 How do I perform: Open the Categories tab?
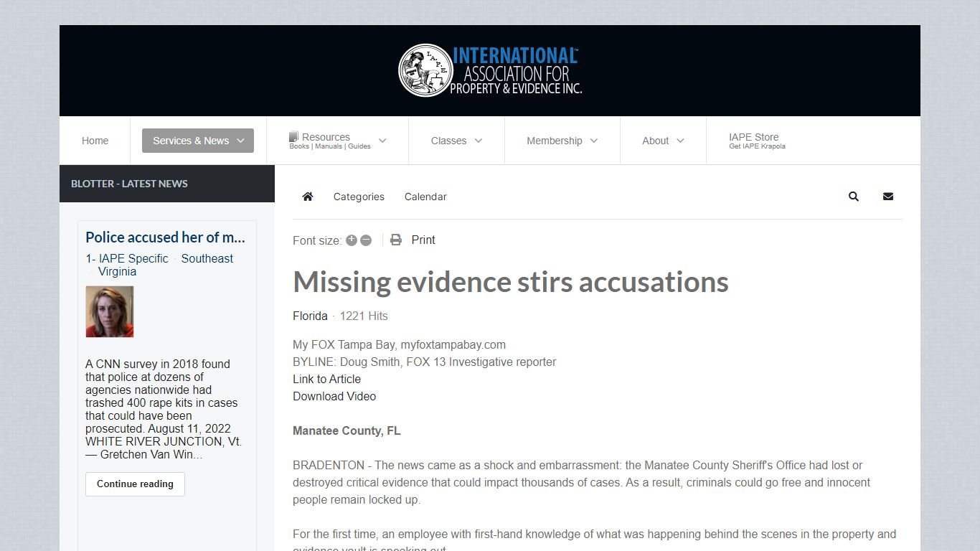(x=359, y=197)
